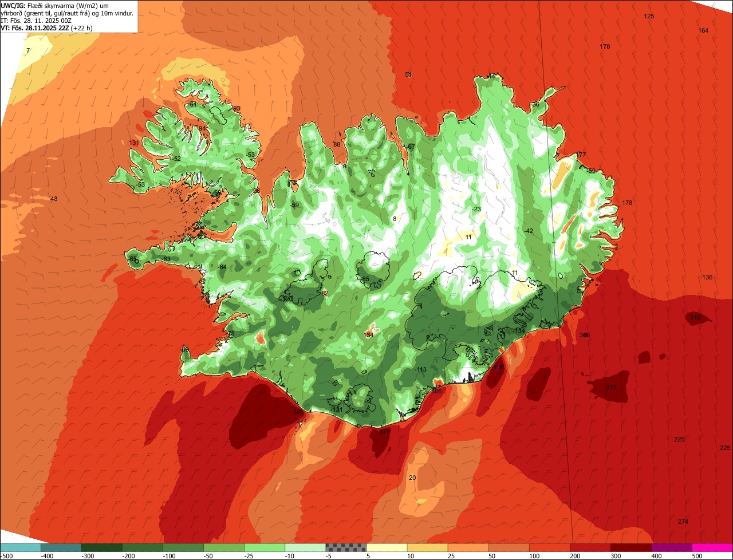Click the flux value '125' on the map
Viewport: 733px width, 560px height.
(649, 16)
